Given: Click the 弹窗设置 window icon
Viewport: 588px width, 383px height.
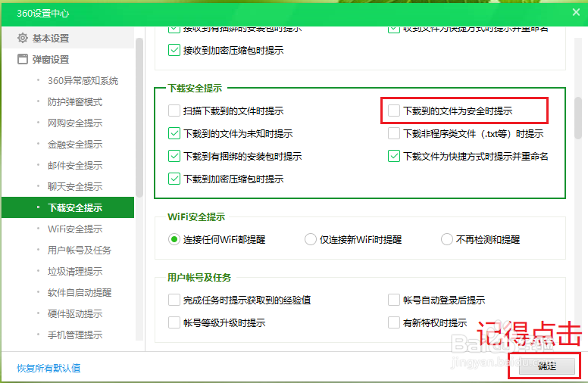Looking at the screenshot, I should [x=23, y=59].
